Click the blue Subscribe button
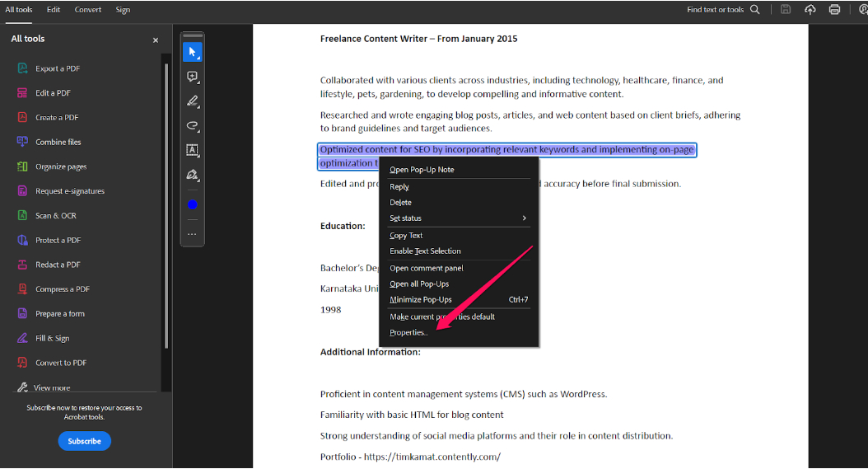Image resolution: width=868 pixels, height=469 pixels. (84, 441)
